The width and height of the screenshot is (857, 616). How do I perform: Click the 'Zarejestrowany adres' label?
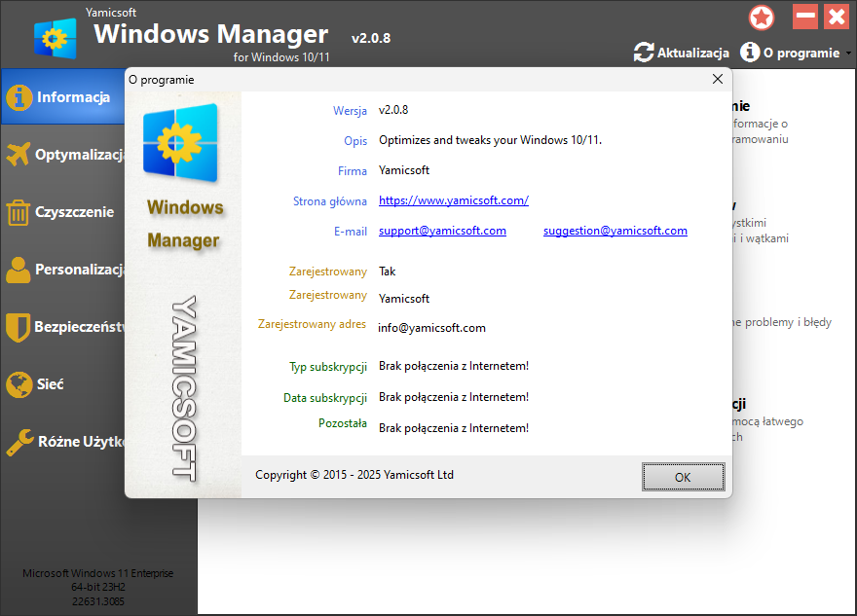click(x=312, y=324)
